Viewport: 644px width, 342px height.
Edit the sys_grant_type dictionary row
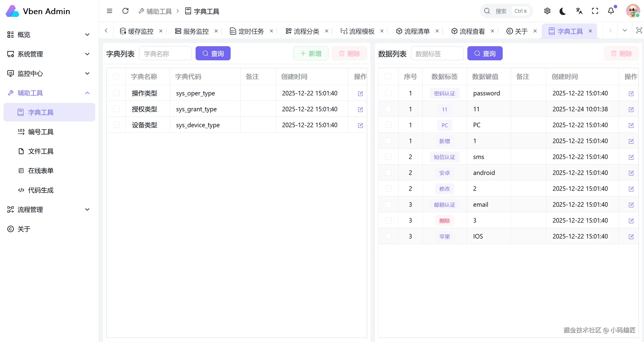[x=360, y=109]
